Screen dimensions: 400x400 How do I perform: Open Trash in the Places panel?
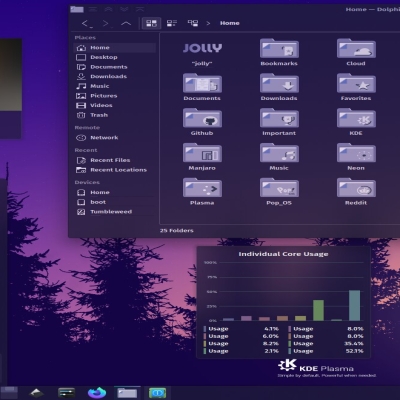114,115
